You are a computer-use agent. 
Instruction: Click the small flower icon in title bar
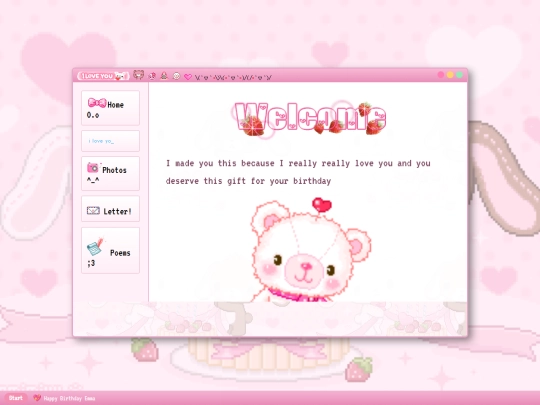pyautogui.click(x=152, y=76)
